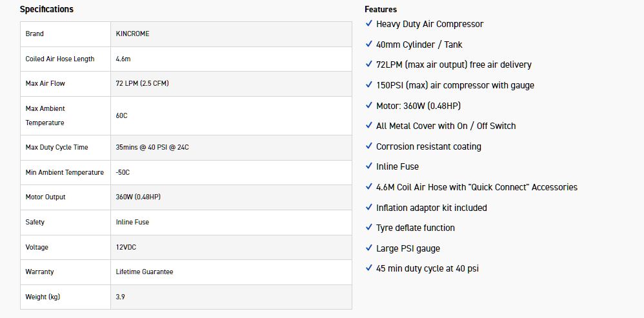This screenshot has height=318, width=644.
Task: Click the 150PSI air compressor with gauge text
Action: click(x=455, y=85)
